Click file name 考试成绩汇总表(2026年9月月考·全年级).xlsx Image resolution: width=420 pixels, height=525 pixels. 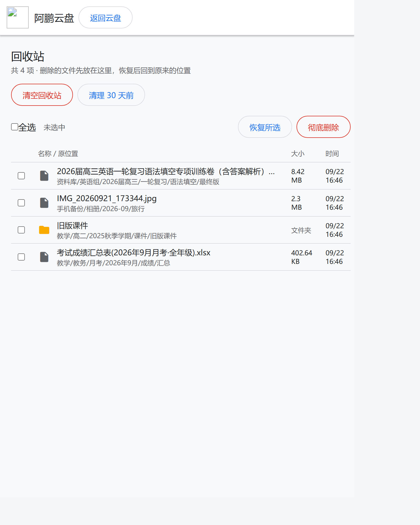[x=133, y=253]
